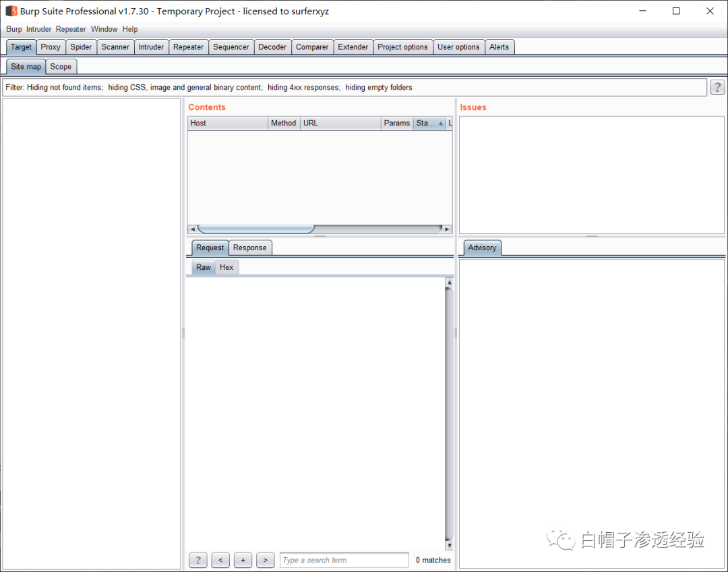This screenshot has height=572, width=728.
Task: Click the Burp Suite application logo icon
Action: click(x=11, y=11)
